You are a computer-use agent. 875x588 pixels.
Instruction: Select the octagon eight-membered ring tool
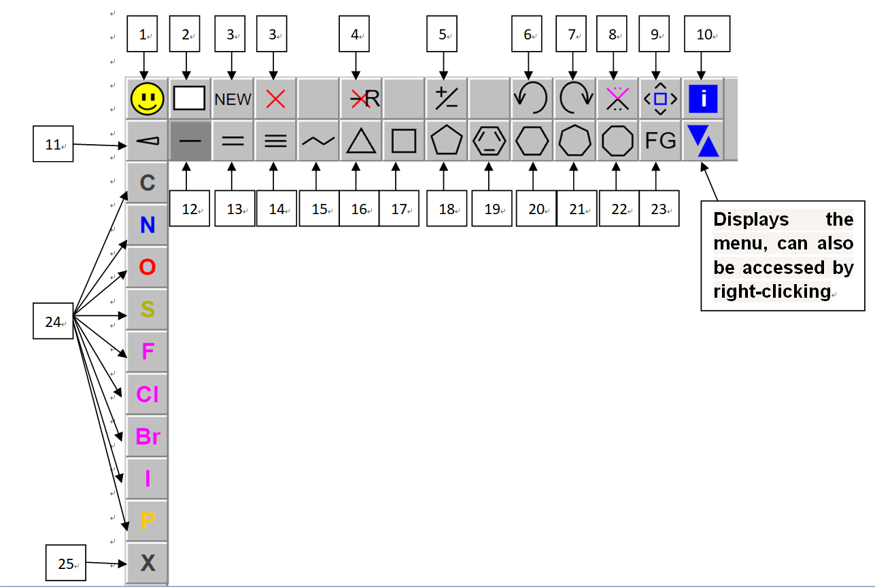(617, 141)
